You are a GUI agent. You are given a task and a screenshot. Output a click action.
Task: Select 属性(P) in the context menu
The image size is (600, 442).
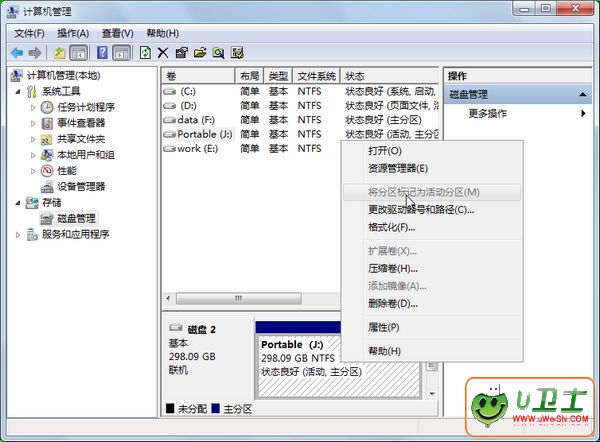pyautogui.click(x=432, y=328)
